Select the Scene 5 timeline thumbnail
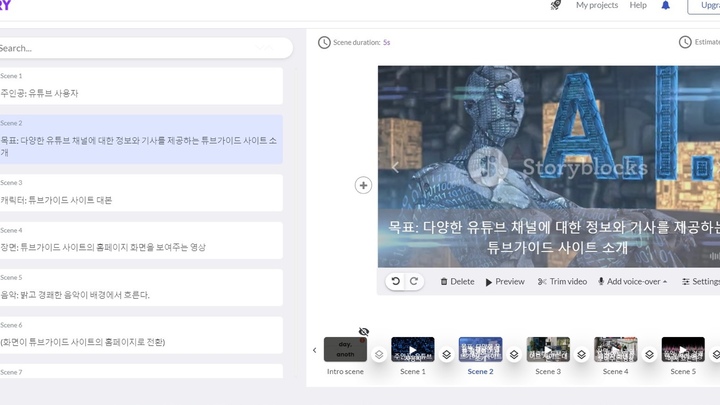This screenshot has height=405, width=720. point(683,349)
